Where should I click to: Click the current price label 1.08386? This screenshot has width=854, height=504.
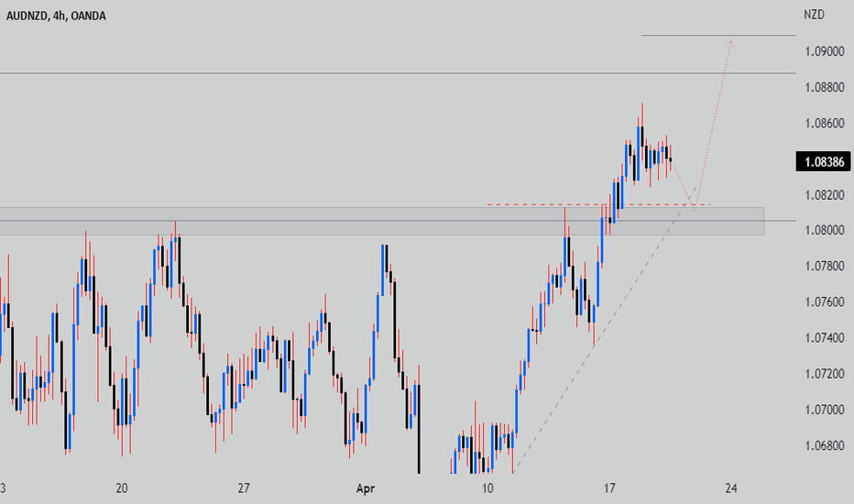pyautogui.click(x=823, y=162)
